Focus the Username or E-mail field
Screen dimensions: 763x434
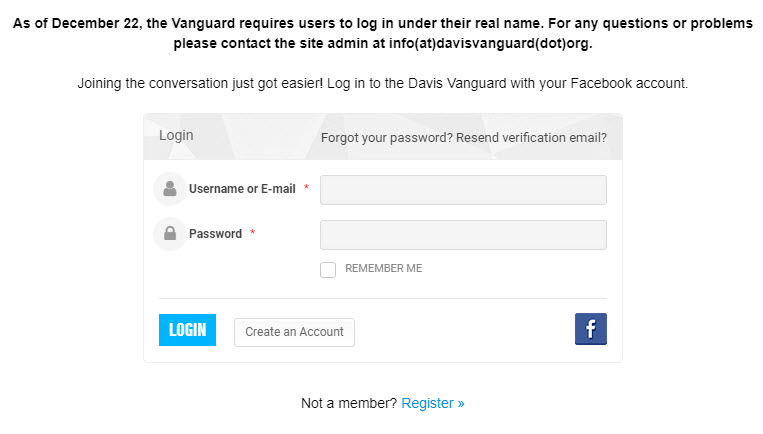463,189
